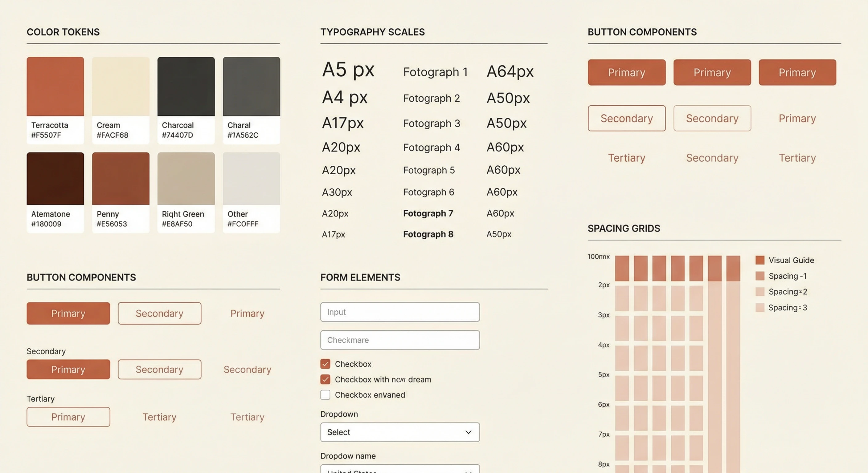Uncheck "Checkbox with new dream"
Screen dimensions: 868x473
pyautogui.click(x=325, y=379)
